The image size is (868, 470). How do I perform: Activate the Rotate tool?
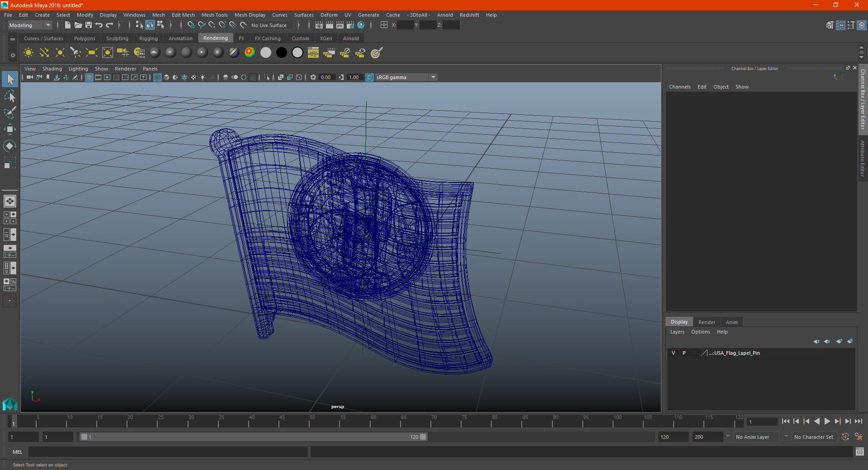pos(10,146)
